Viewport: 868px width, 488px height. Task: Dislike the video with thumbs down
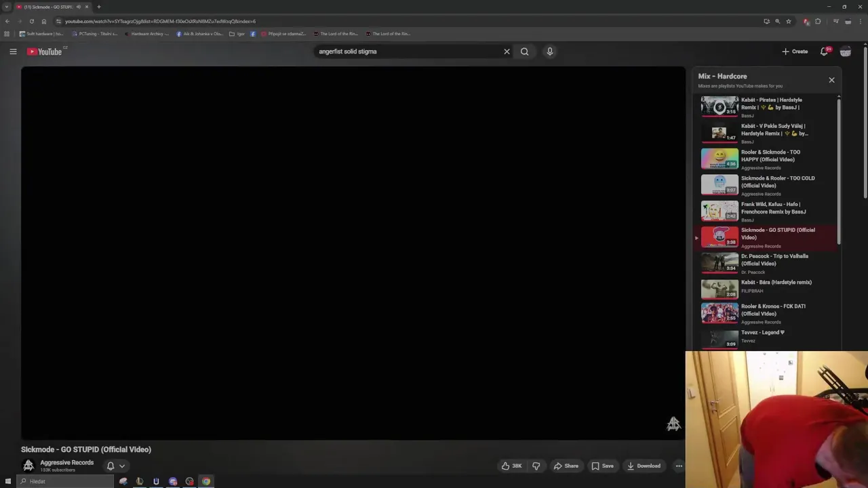[x=536, y=466]
